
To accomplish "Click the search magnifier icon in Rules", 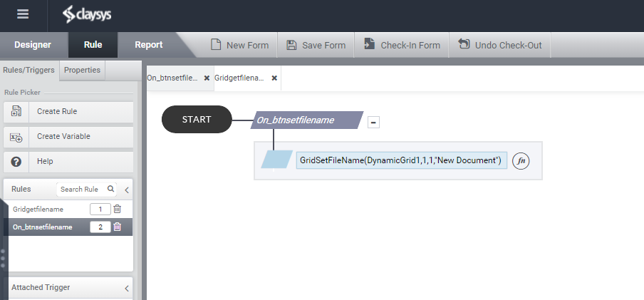I will point(110,189).
